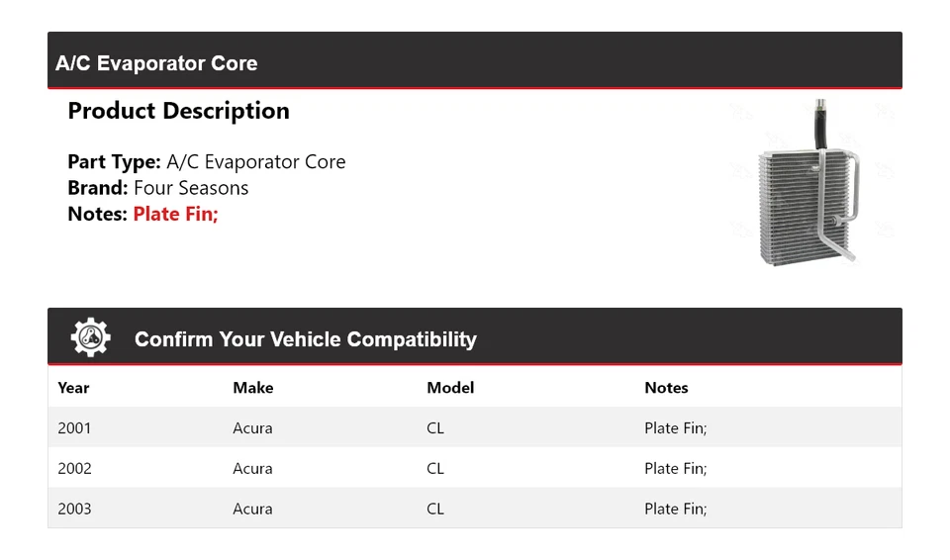
Task: Select the Product Description heading
Action: coord(178,111)
